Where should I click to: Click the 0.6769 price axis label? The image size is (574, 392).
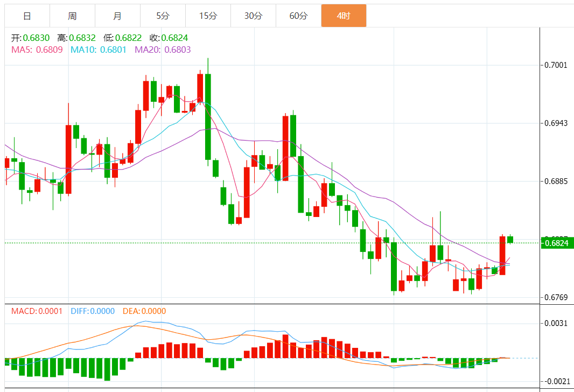coord(556,297)
